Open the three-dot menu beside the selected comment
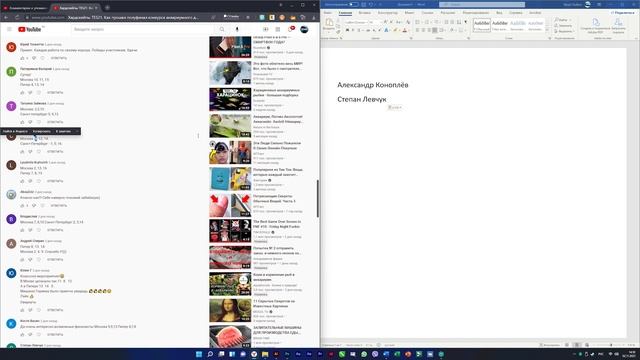640x360 pixels. click(198, 136)
